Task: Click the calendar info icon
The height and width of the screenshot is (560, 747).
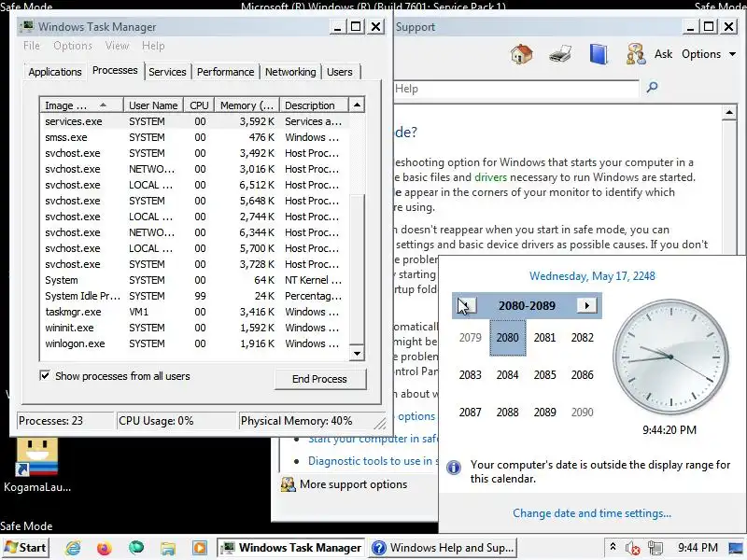Action: click(454, 468)
